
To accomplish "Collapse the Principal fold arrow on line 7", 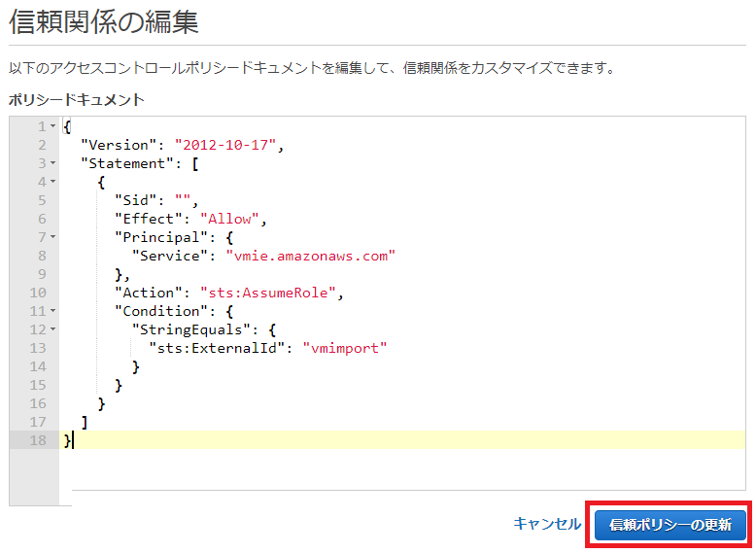I will 53,237.
